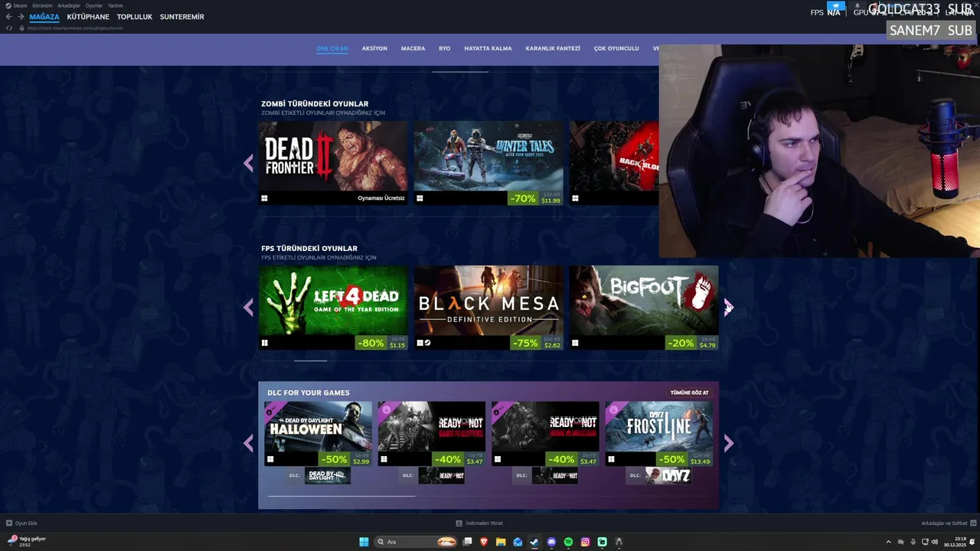The width and height of the screenshot is (980, 551).
Task: Click the DLC carousel scroll indicator bar
Action: point(341,496)
